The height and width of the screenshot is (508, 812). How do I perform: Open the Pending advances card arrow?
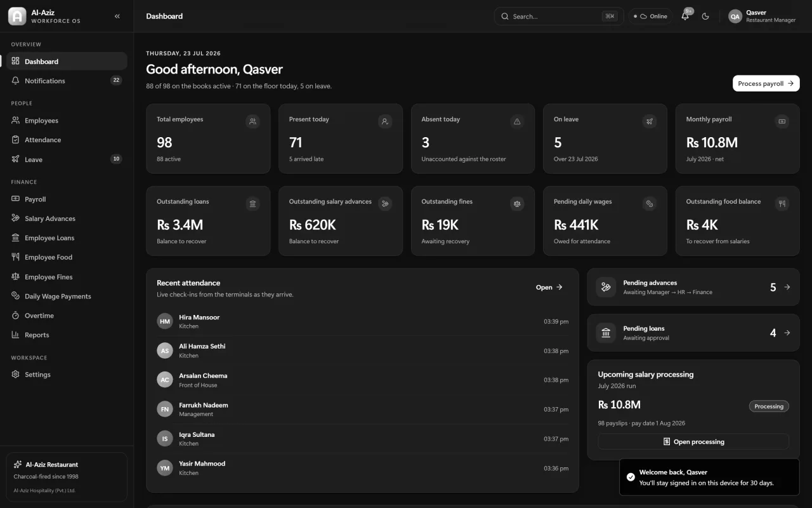(x=787, y=287)
